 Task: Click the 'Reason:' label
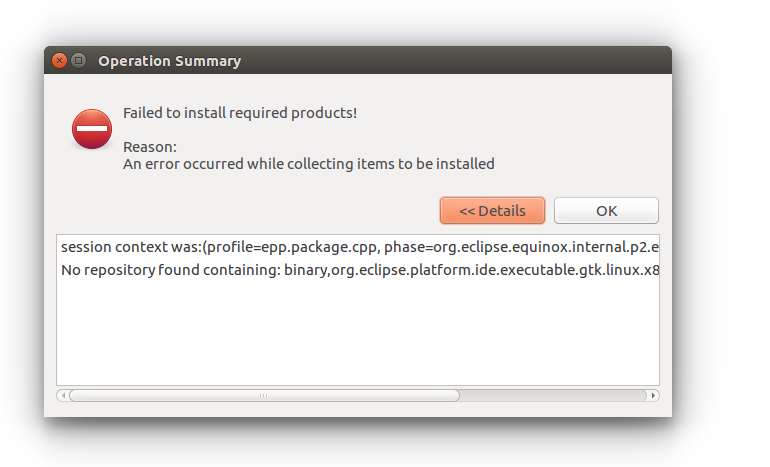(x=150, y=147)
